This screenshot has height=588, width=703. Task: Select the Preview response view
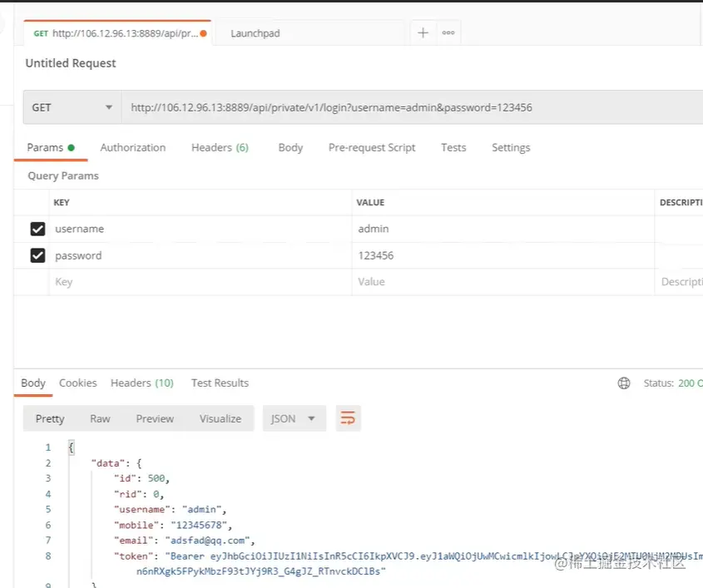pyautogui.click(x=155, y=418)
